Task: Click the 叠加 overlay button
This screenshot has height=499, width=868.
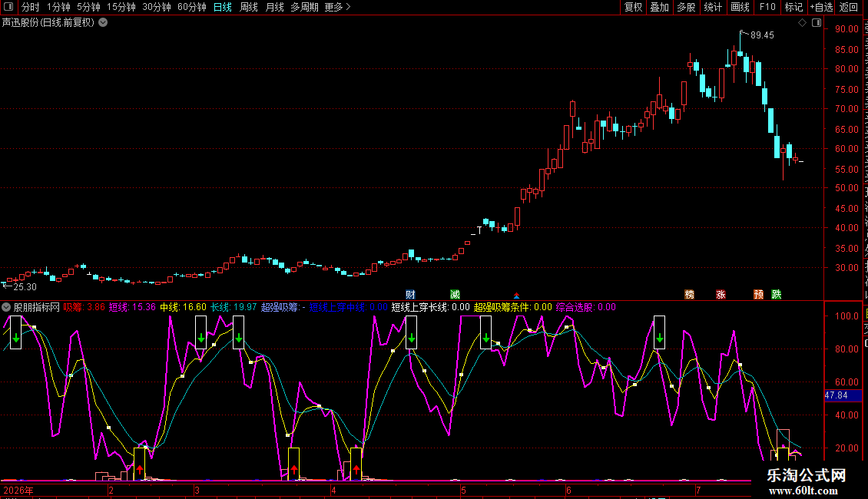Action: tap(659, 7)
